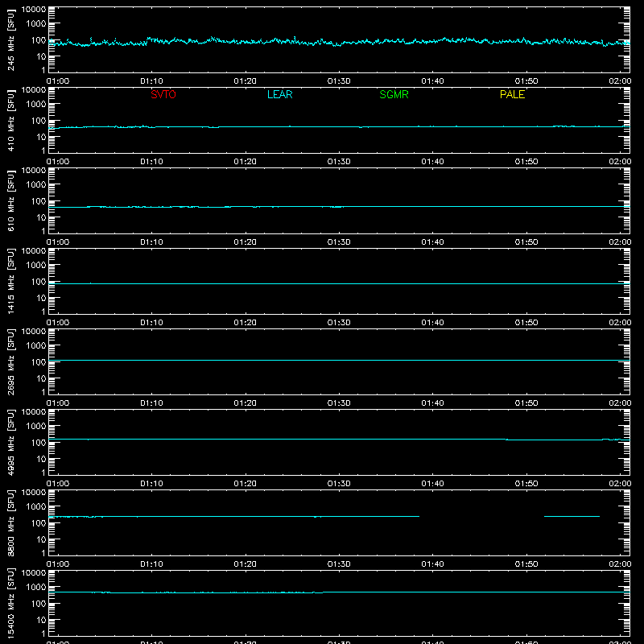This screenshot has height=644, width=644.
Task: Click 01:20 time label under 8800 MHz panel
Action: (x=246, y=564)
